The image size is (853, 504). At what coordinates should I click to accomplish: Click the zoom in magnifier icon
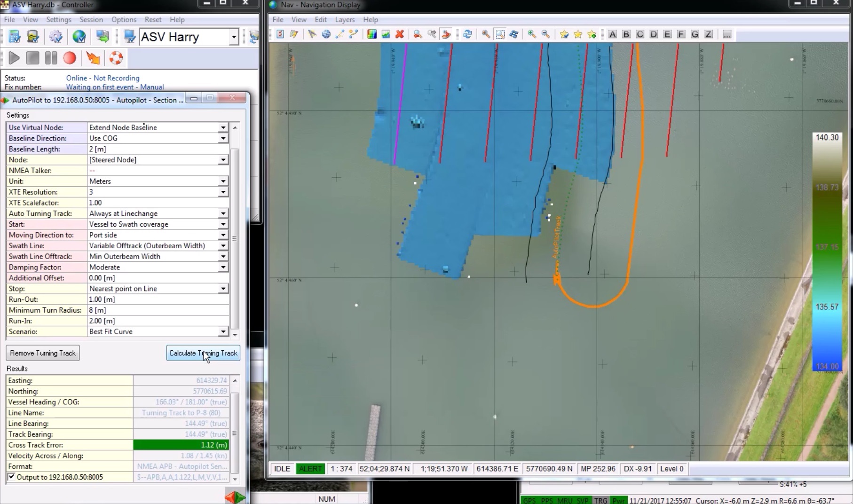tap(531, 34)
